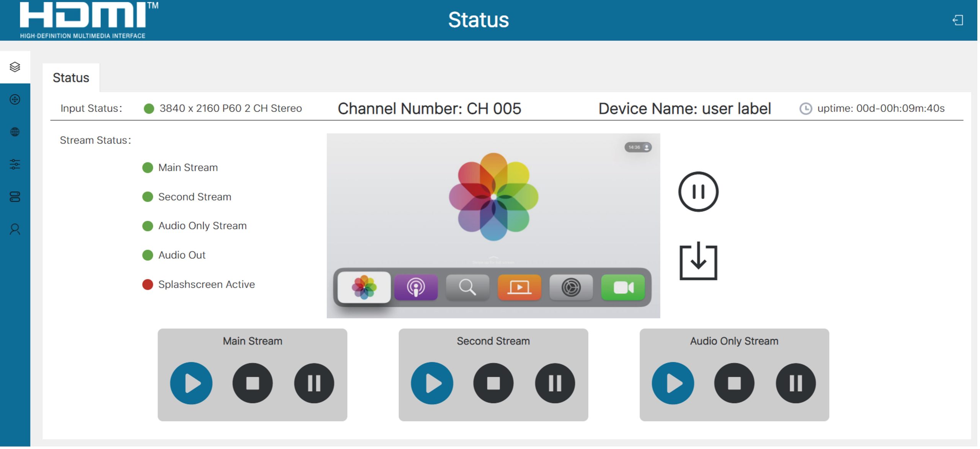Open the sliders settings sidebar icon
The height and width of the screenshot is (449, 980).
tap(15, 165)
